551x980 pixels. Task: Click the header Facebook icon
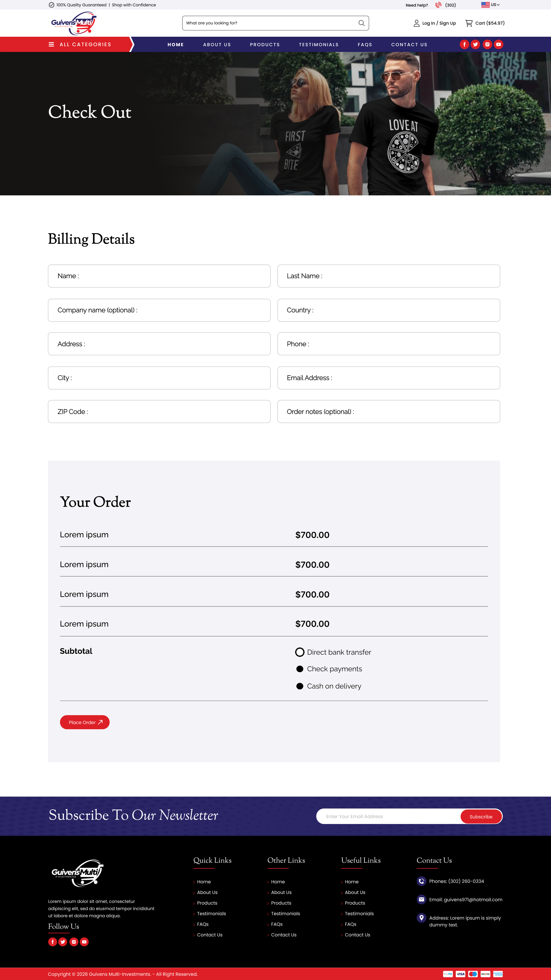click(464, 44)
